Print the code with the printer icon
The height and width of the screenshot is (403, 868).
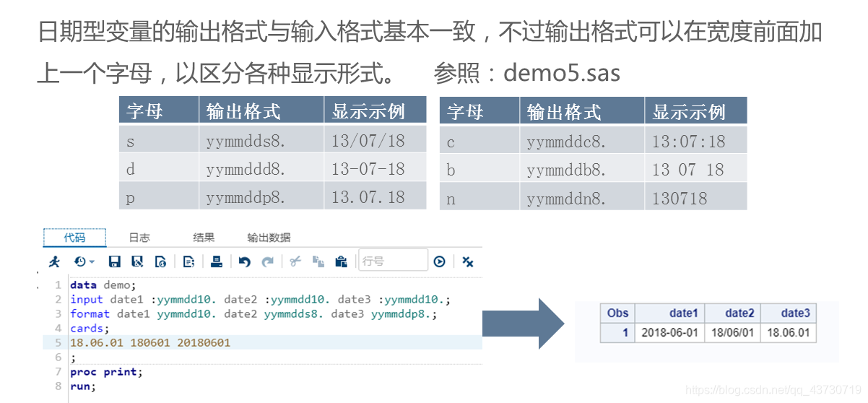(216, 261)
